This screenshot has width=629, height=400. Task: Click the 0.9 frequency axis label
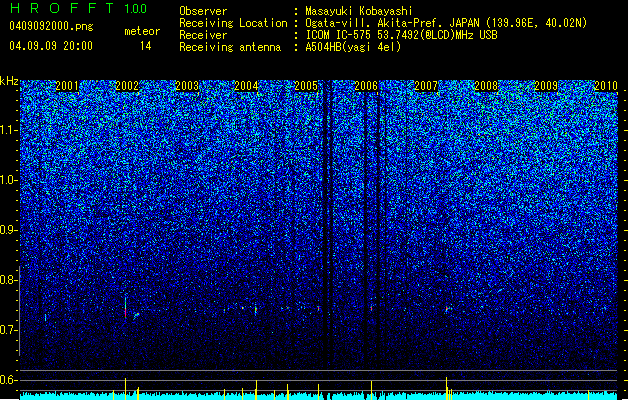pos(8,230)
